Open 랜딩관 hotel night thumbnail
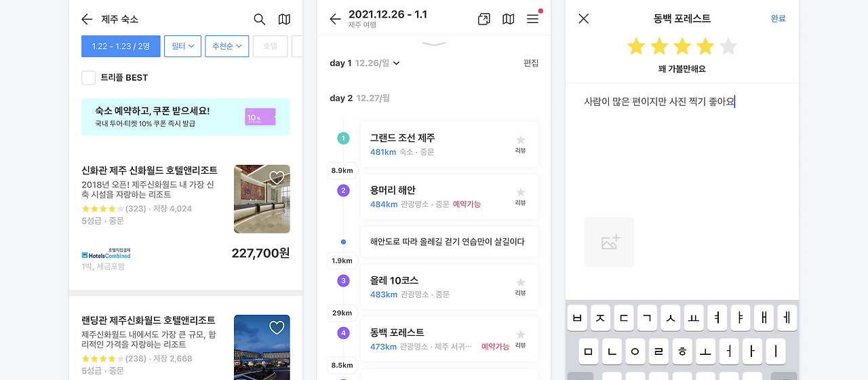The image size is (868, 380). click(x=262, y=347)
